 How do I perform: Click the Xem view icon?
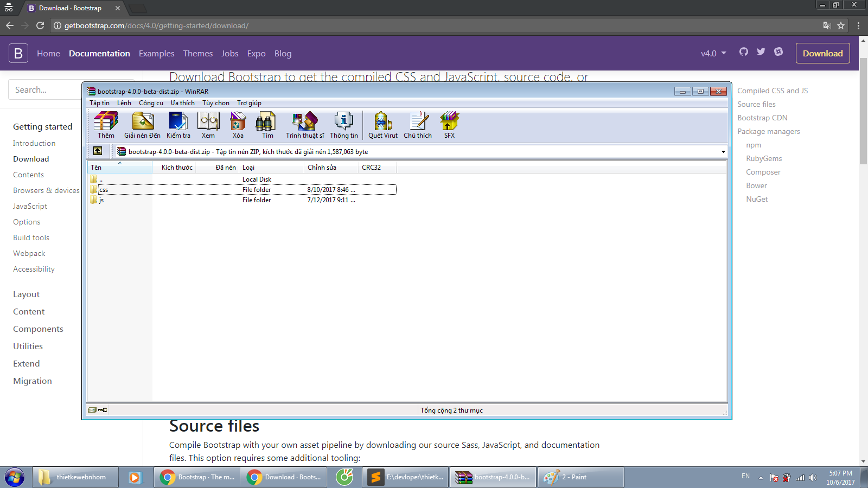(208, 125)
